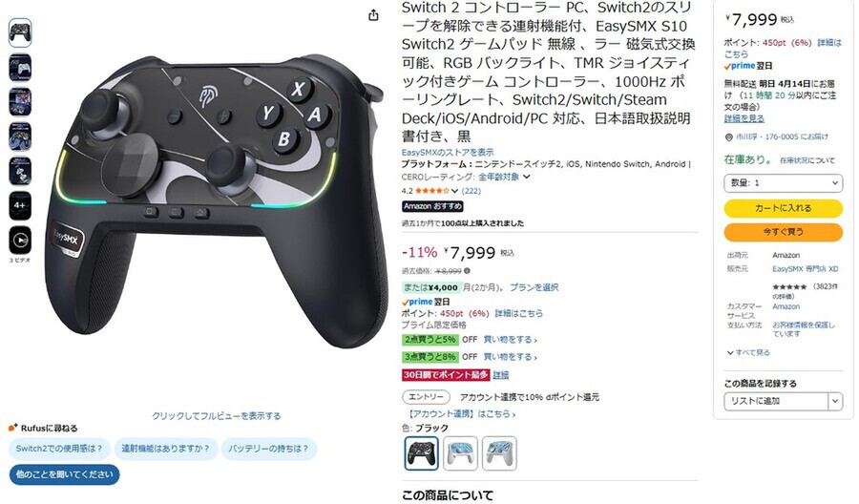Click the Rufus assistant icon
859x504 pixels.
(x=13, y=428)
